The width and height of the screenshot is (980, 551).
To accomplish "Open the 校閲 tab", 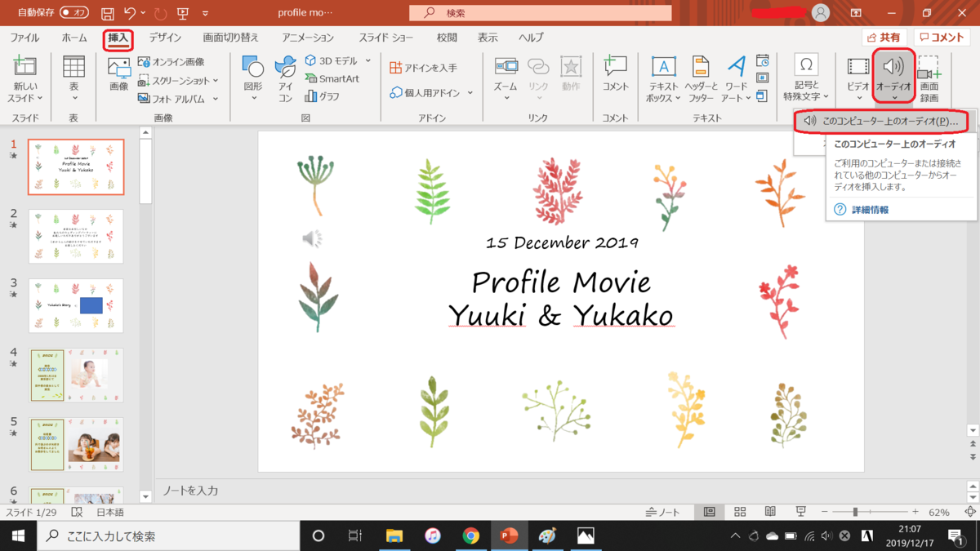I will coord(447,38).
